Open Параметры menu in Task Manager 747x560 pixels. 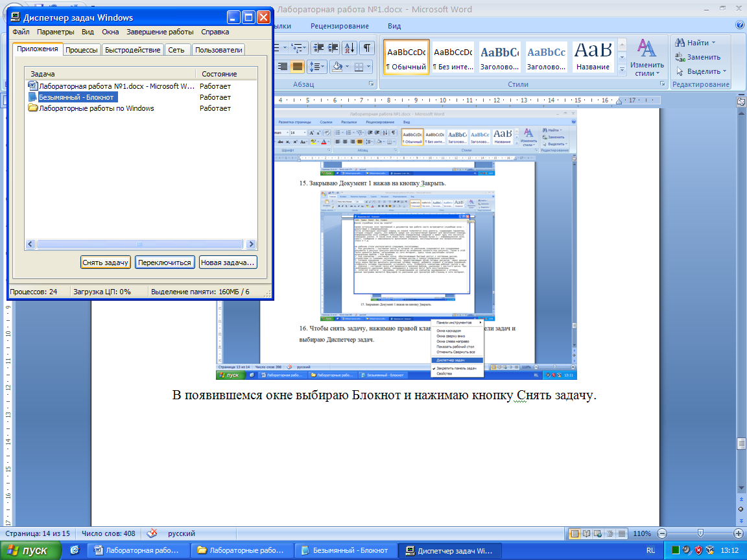[56, 32]
